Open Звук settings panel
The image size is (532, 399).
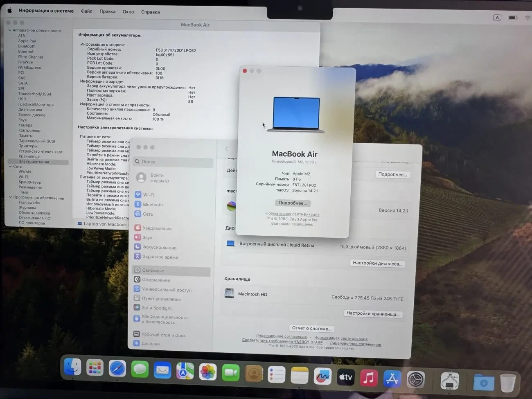[x=147, y=237]
